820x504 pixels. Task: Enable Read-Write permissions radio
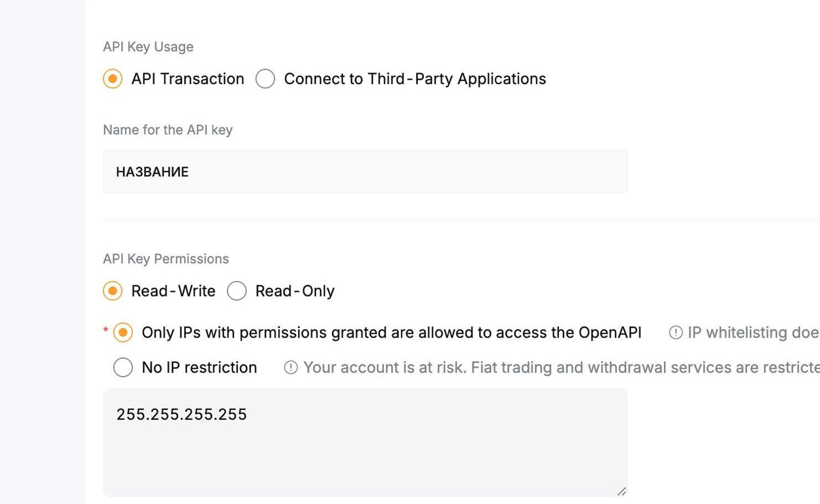(x=112, y=291)
